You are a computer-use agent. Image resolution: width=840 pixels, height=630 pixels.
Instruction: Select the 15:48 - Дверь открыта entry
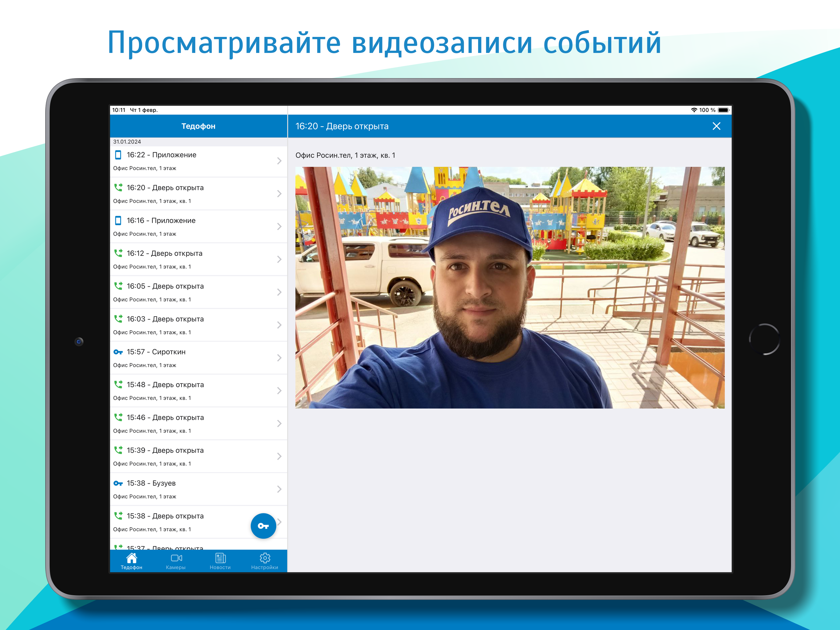pyautogui.click(x=198, y=391)
